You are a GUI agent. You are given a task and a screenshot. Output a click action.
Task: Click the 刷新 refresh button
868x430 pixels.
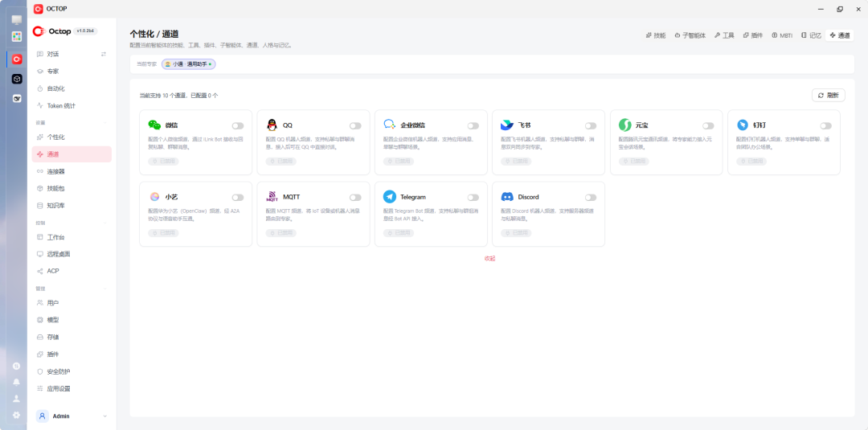pos(828,95)
